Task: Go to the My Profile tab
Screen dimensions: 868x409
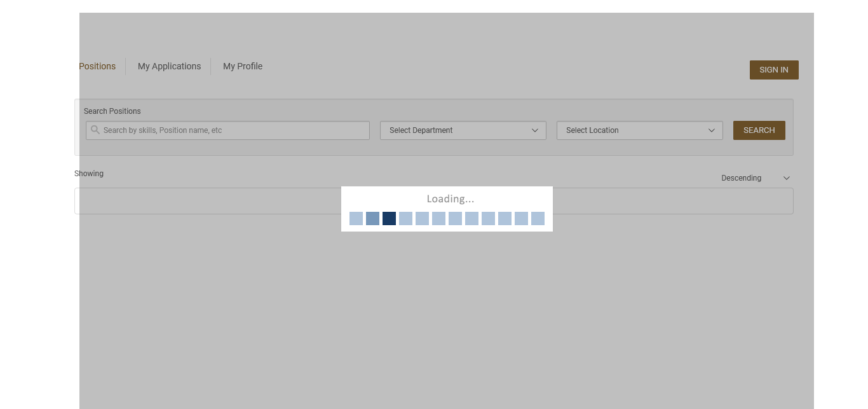Action: [x=243, y=66]
